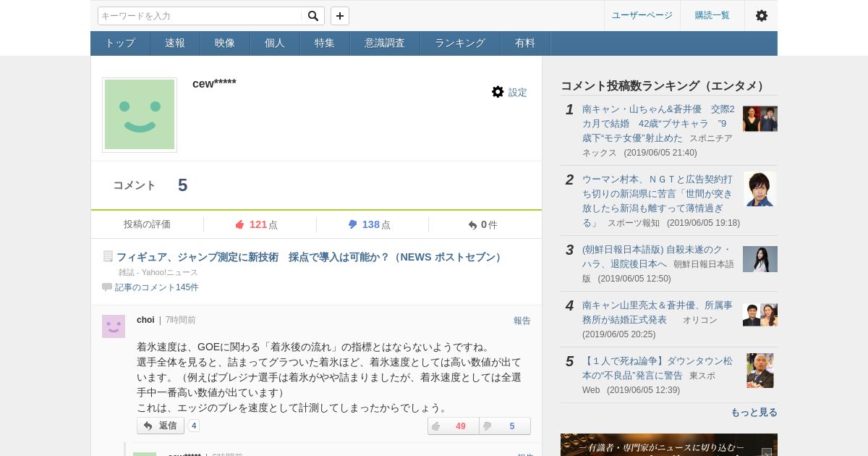Image resolution: width=868 pixels, height=456 pixels.
Task: Open ranking 1 南キャン・山ちゃん article
Action: coord(658,123)
